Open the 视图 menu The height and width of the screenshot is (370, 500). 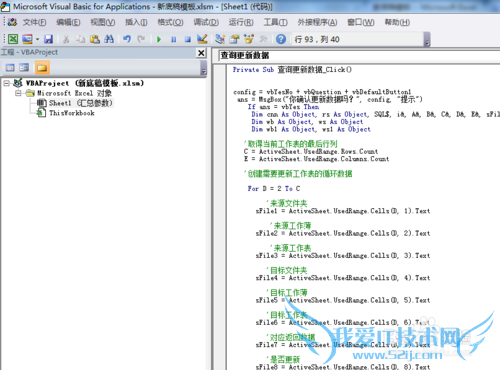[x=103, y=22]
